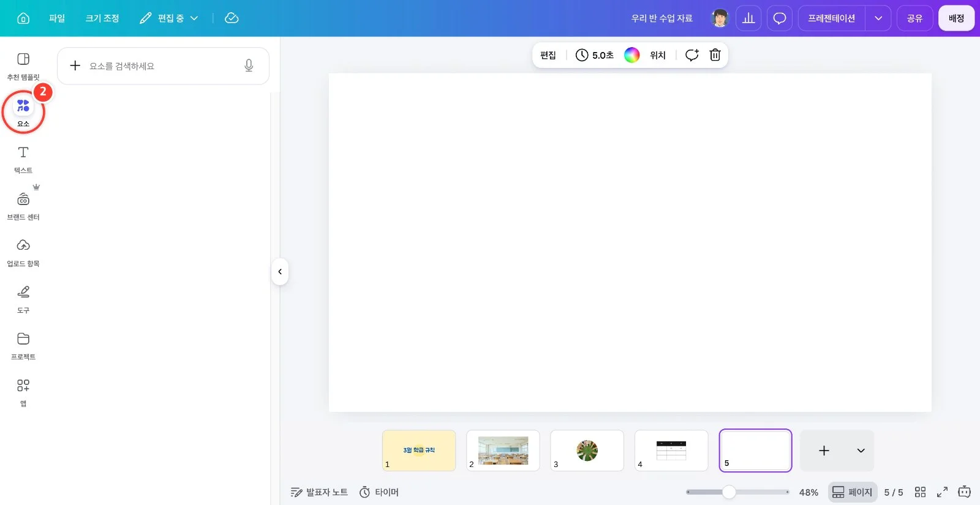Click the voice search microphone icon
The height and width of the screenshot is (505, 980).
click(249, 66)
